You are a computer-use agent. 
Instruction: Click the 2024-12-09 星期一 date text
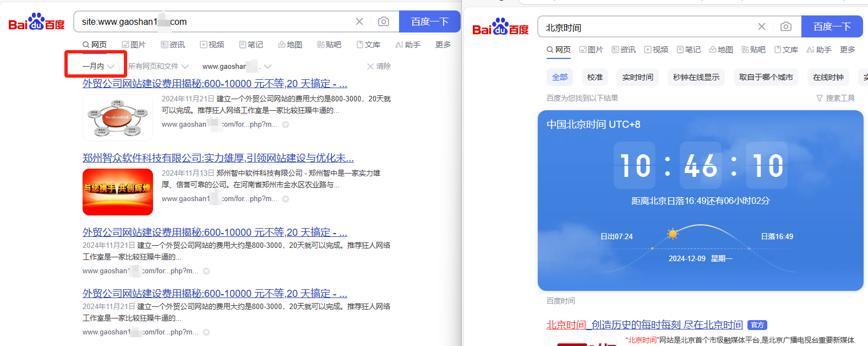(701, 258)
